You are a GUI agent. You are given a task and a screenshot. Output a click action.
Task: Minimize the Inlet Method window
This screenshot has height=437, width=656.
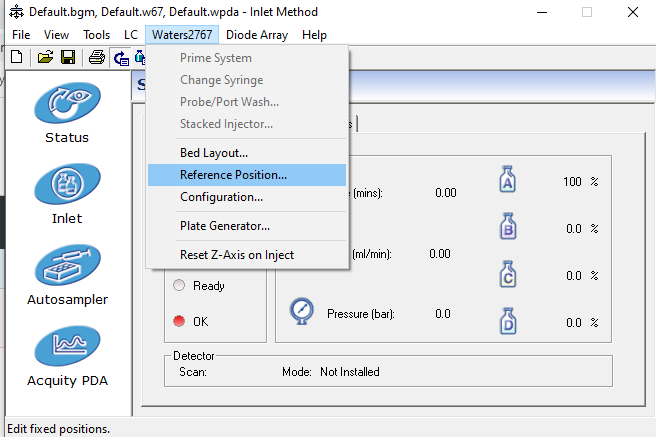click(x=542, y=12)
